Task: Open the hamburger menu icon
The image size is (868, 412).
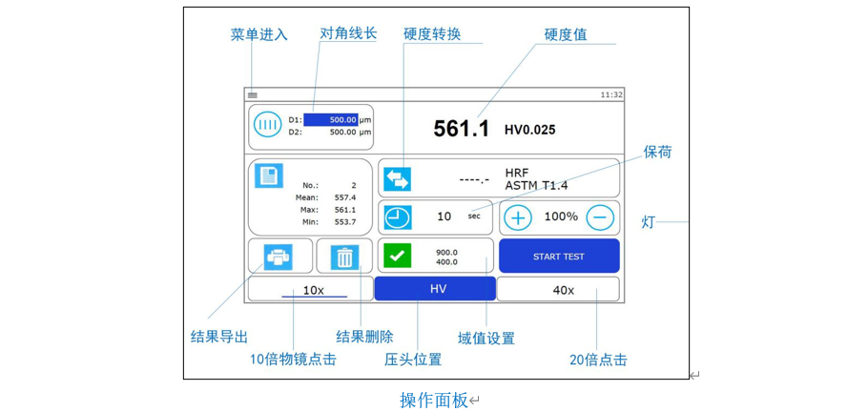Action: click(x=253, y=95)
